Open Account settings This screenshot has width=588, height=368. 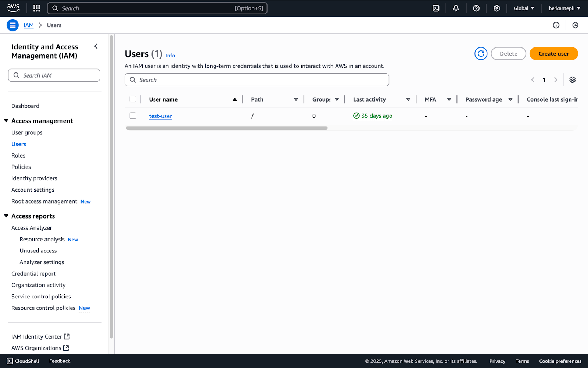(x=33, y=190)
